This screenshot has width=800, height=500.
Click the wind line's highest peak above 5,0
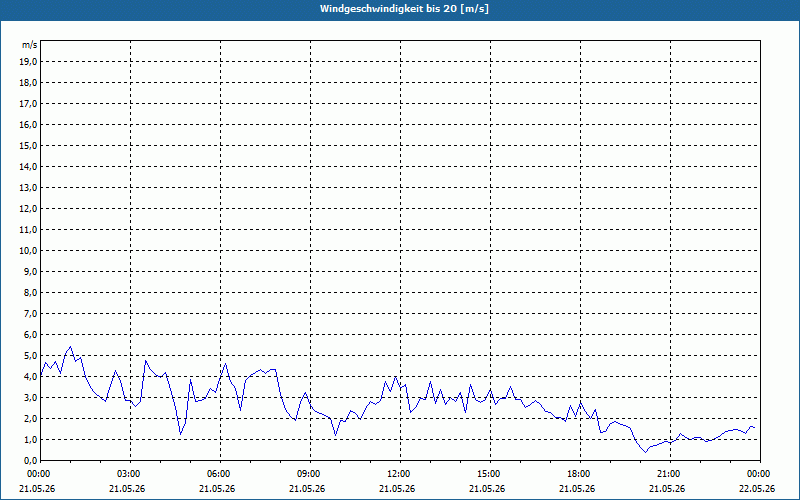(x=70, y=347)
